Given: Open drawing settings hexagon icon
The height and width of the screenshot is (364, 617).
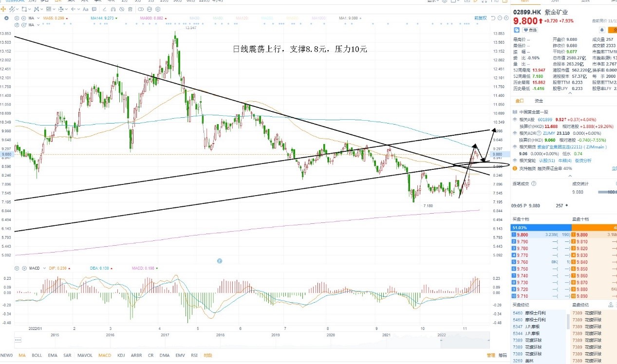Looking at the screenshot, I should click(158, 9).
